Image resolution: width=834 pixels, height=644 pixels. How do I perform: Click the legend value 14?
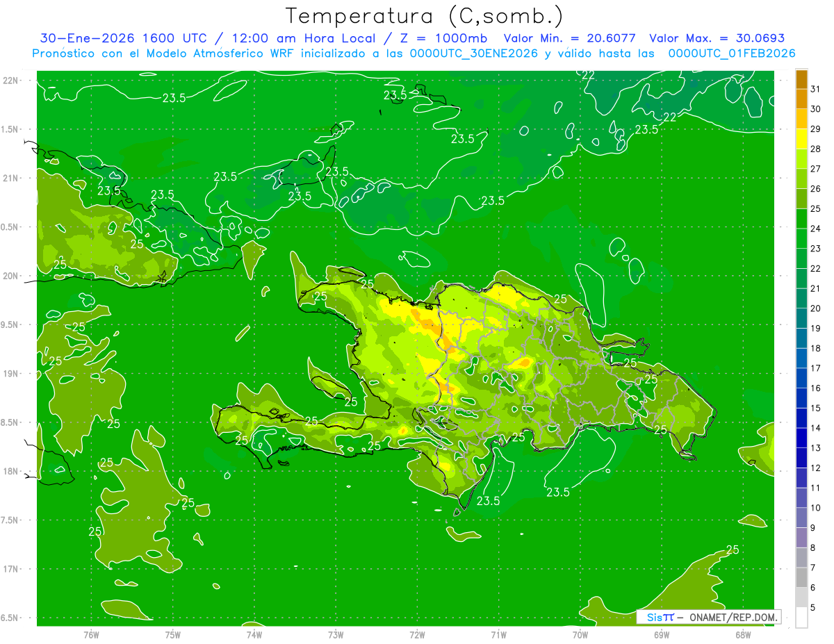(816, 428)
